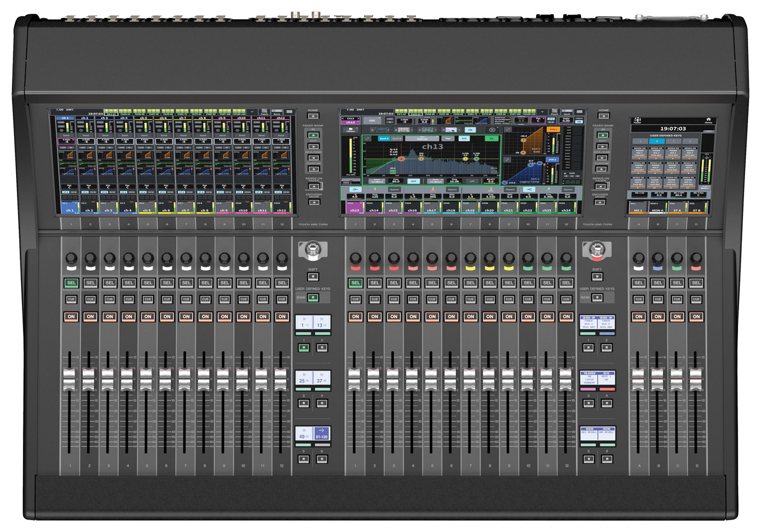Expand the meter bank dropdown on left screen
The width and height of the screenshot is (761, 532).
click(252, 112)
